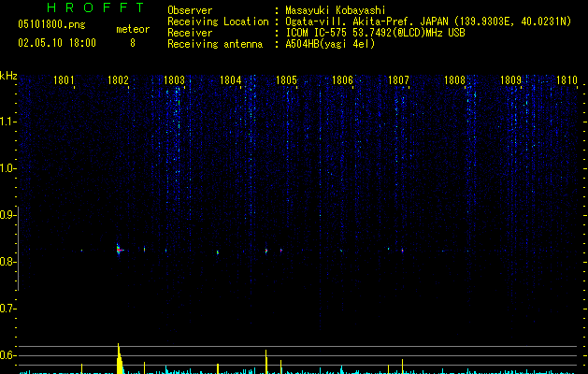Click the 1808 time marker
588x374 pixels.
(x=454, y=80)
